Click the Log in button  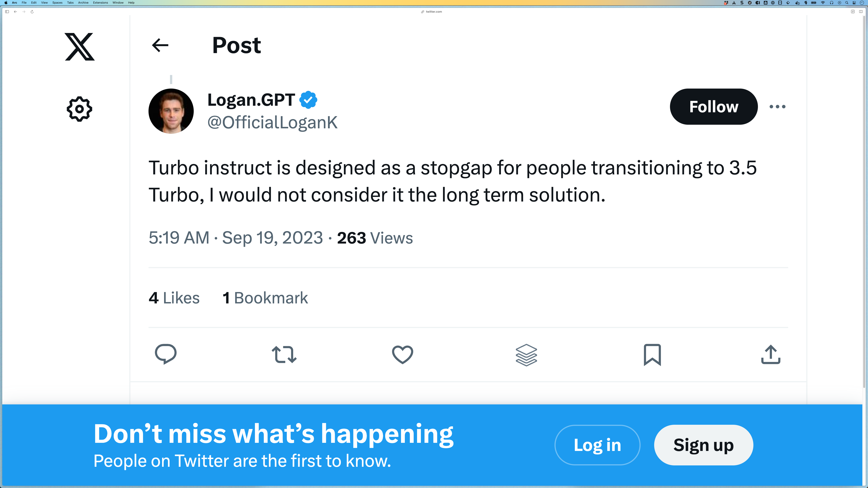597,445
